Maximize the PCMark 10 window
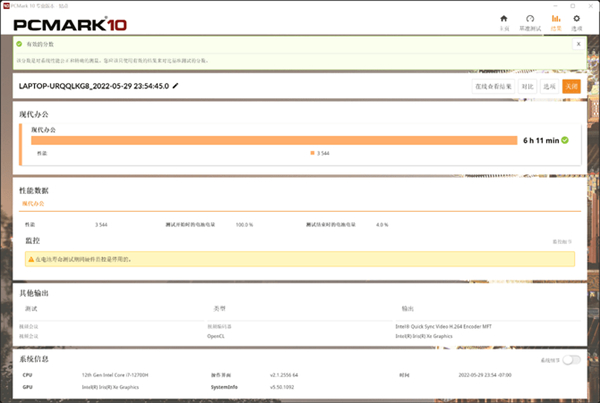This screenshot has width=600, height=403. tap(571, 4)
